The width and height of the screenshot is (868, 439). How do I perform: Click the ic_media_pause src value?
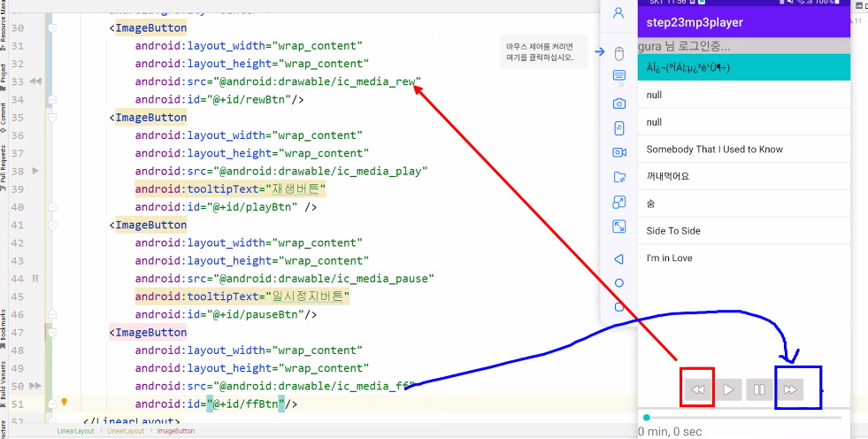tap(325, 279)
